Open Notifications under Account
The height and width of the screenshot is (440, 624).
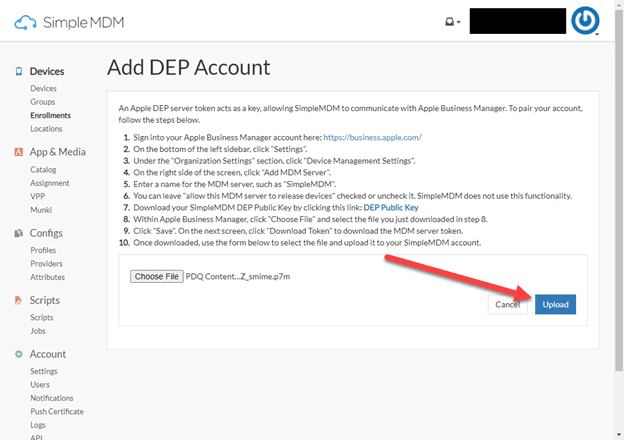pos(52,398)
